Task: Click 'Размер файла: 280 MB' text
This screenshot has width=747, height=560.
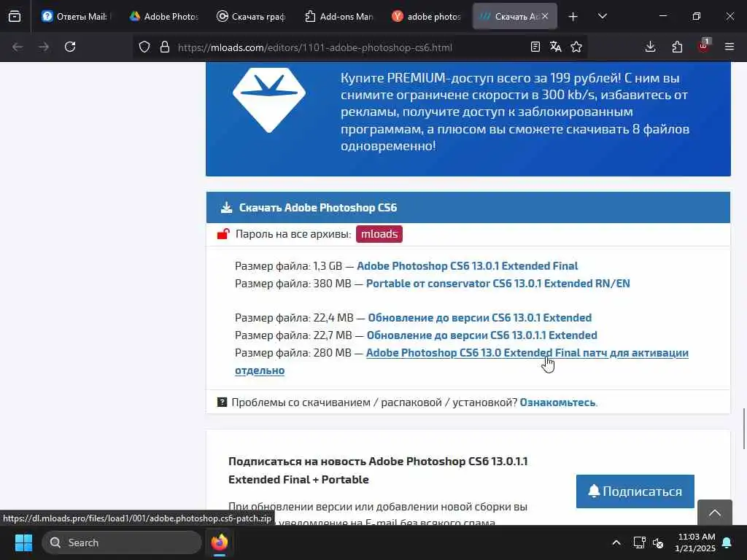Action: pos(293,353)
